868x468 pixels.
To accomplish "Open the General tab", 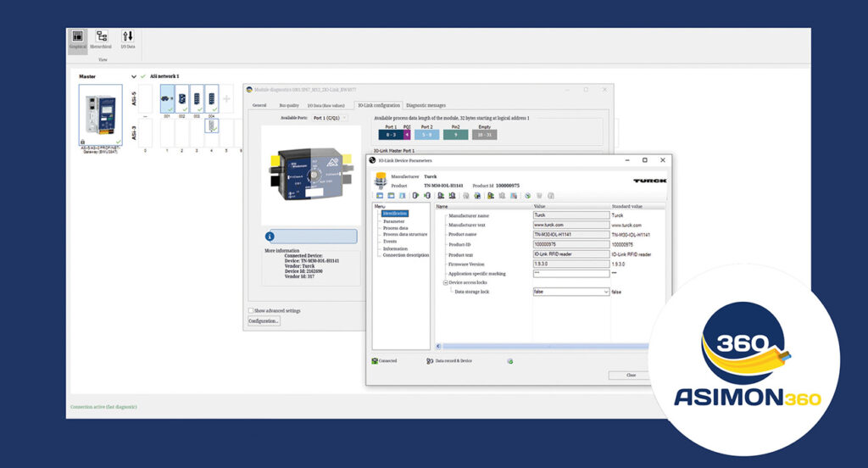I will [259, 105].
